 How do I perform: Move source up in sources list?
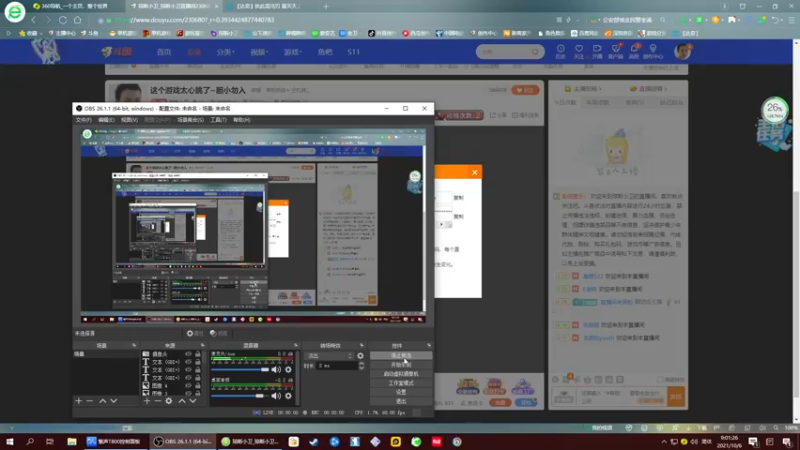coord(182,401)
